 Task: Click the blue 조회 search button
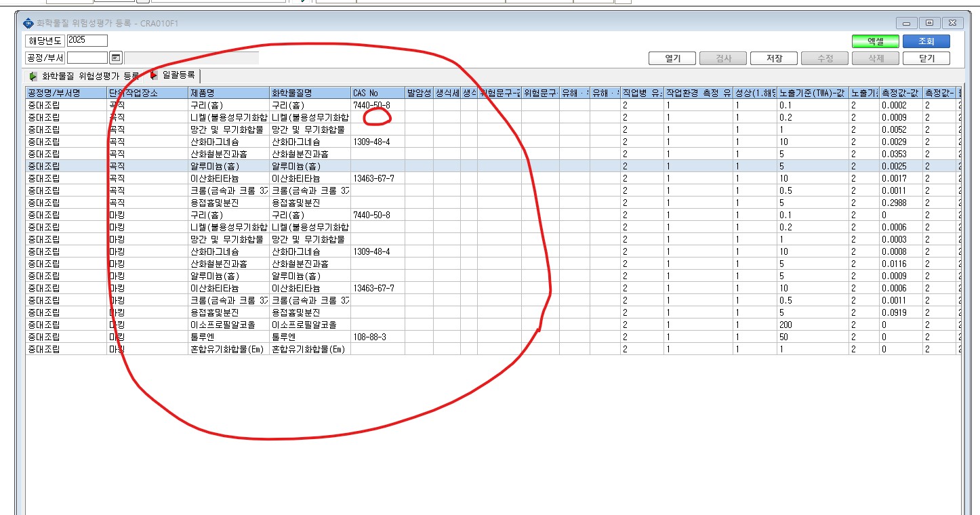pyautogui.click(x=926, y=41)
